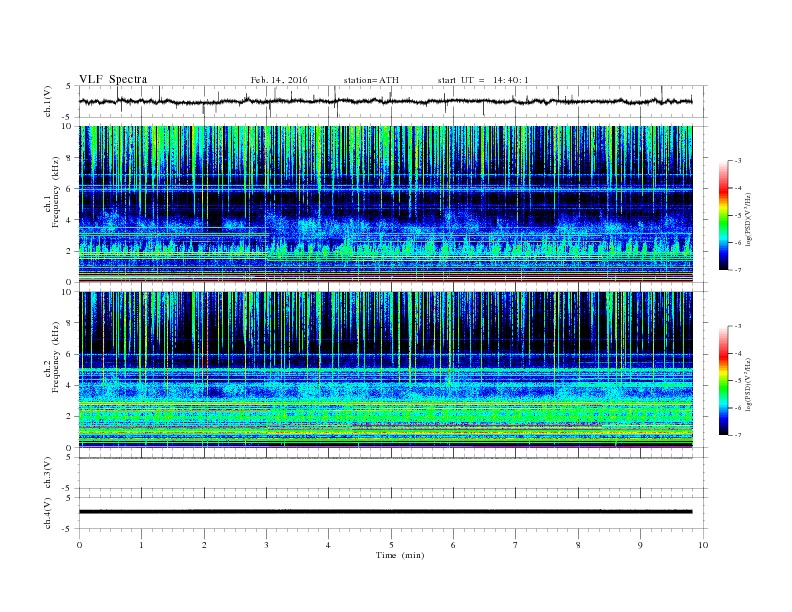
Task: Click the "0" tick on the time axis
Action: 79,545
